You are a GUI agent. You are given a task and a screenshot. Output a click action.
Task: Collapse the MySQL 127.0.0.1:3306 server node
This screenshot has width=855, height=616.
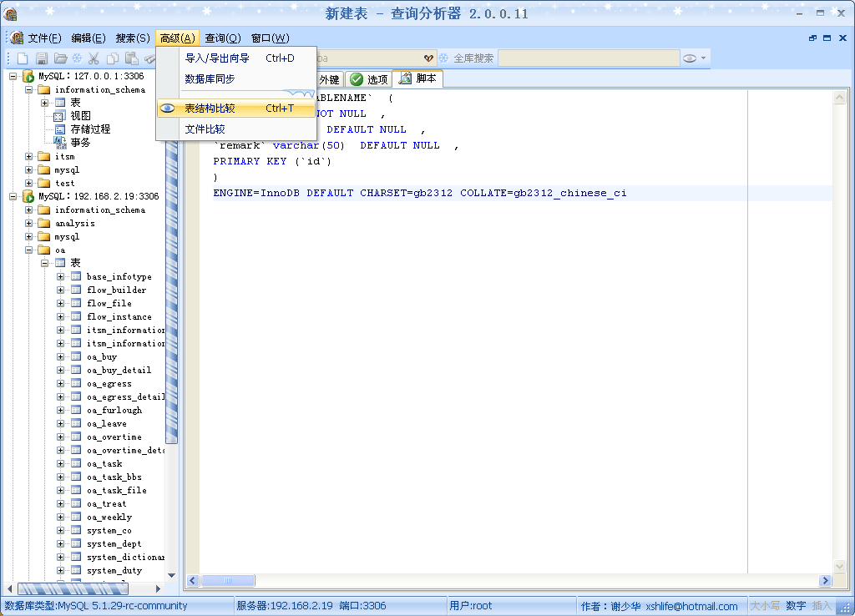click(x=13, y=76)
